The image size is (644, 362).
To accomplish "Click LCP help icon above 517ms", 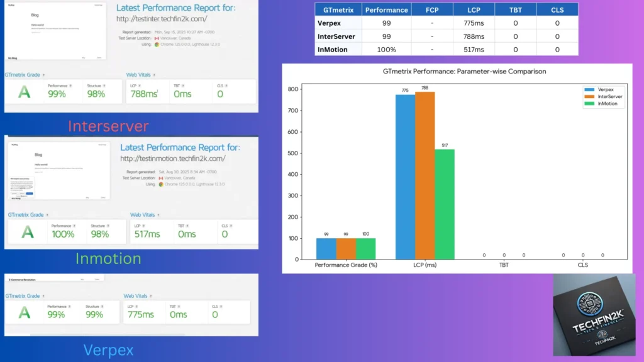I will [143, 226].
